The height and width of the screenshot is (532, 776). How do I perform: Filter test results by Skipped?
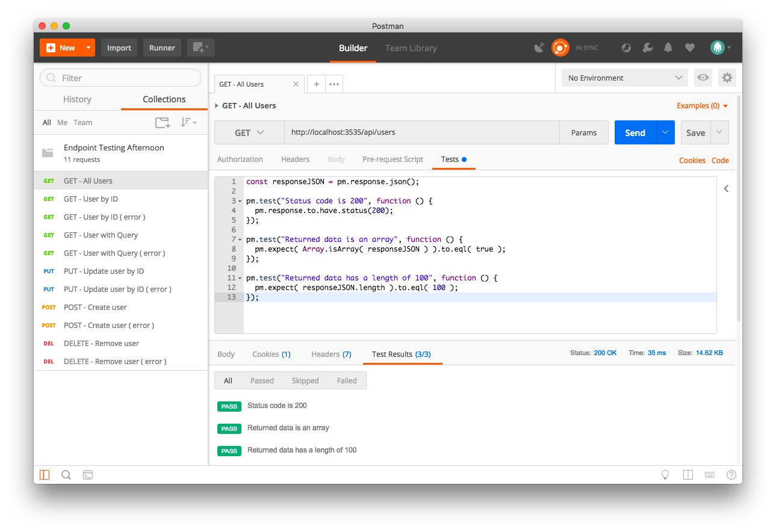305,380
